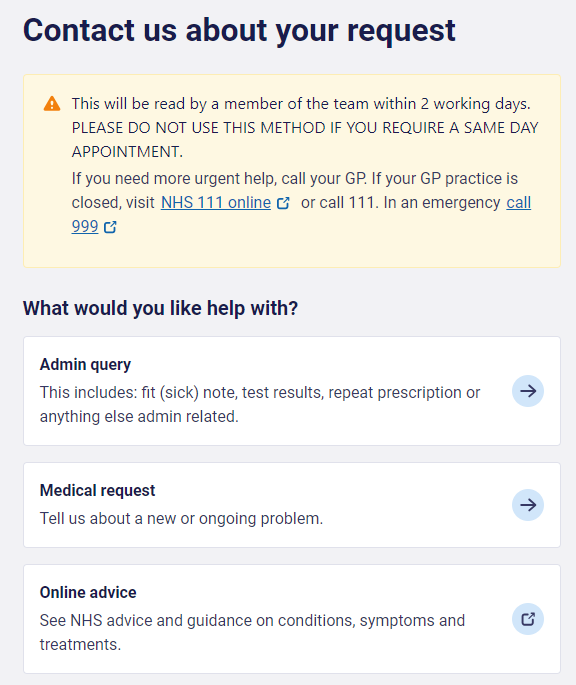Click the 'Contact us about your request' title
The image size is (576, 685).
point(239,31)
